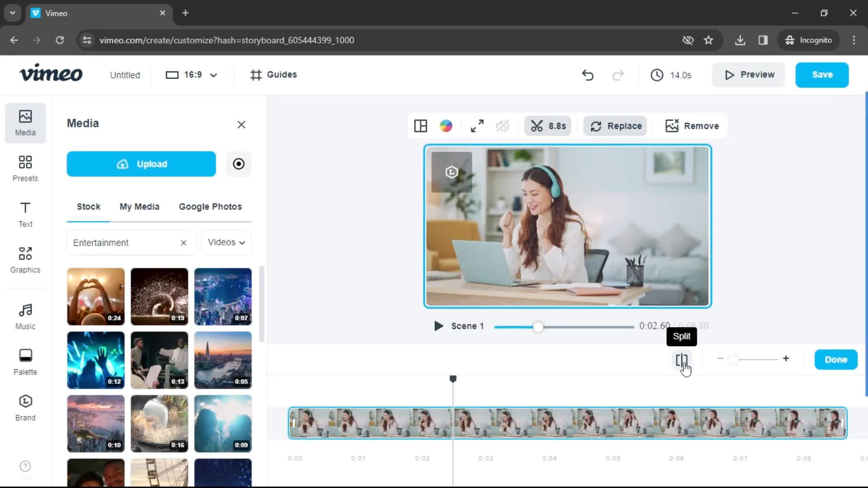The image size is (868, 488).
Task: Select the 0:16 stock video thumbnail
Action: (159, 424)
